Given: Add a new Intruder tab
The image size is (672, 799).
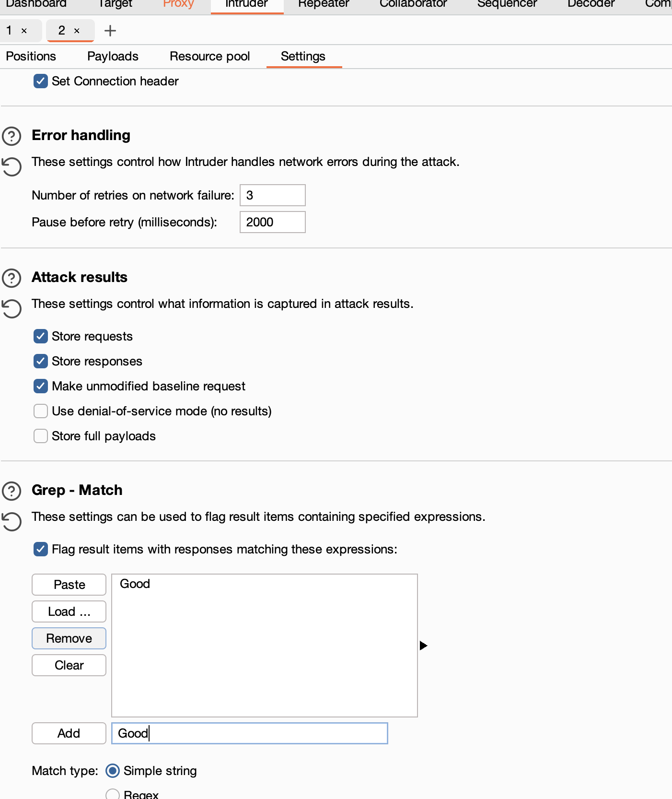Looking at the screenshot, I should pyautogui.click(x=110, y=31).
